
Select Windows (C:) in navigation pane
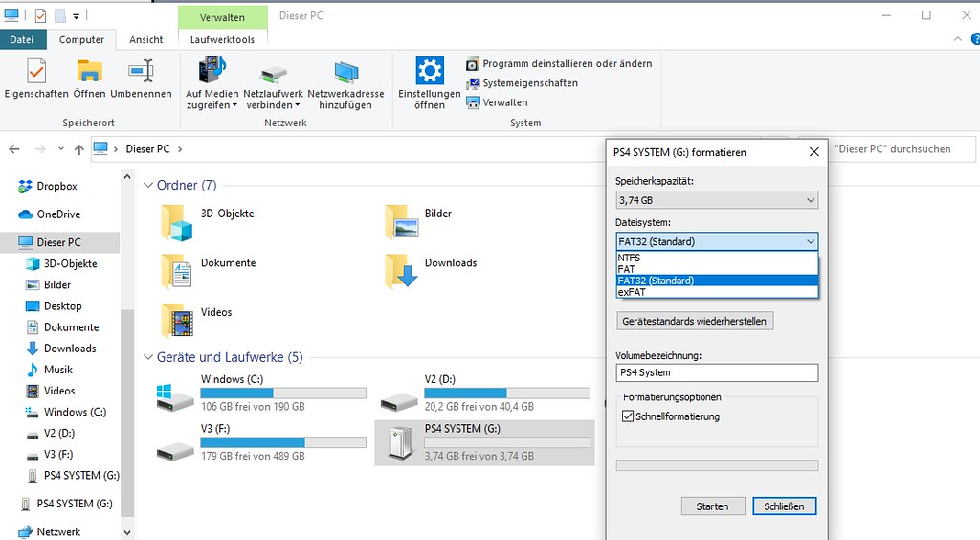click(x=75, y=412)
